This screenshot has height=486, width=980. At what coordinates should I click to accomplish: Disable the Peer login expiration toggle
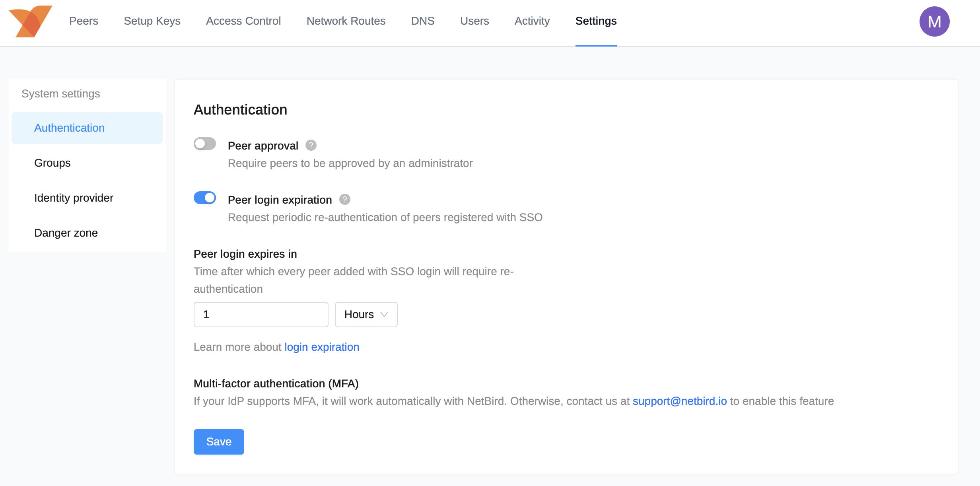(204, 198)
